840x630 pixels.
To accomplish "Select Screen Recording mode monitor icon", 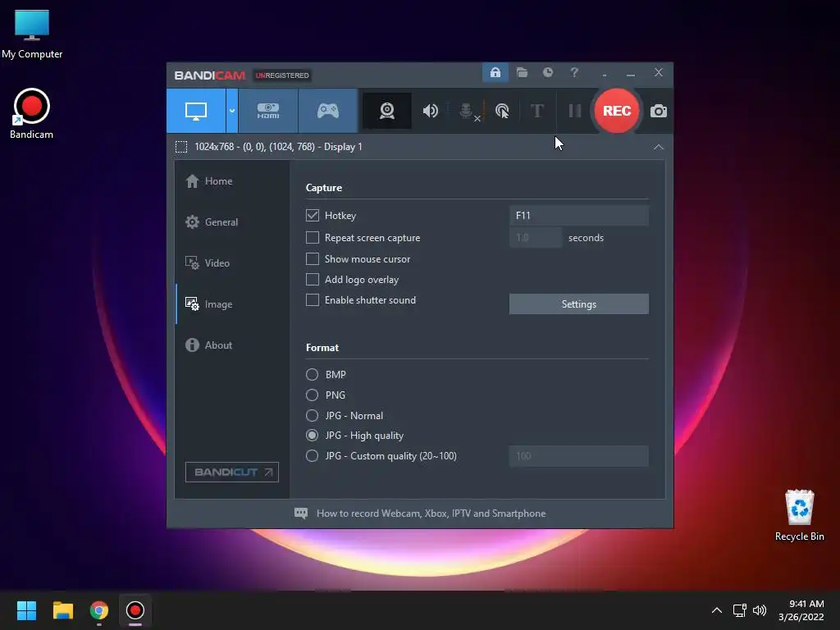I will [196, 111].
